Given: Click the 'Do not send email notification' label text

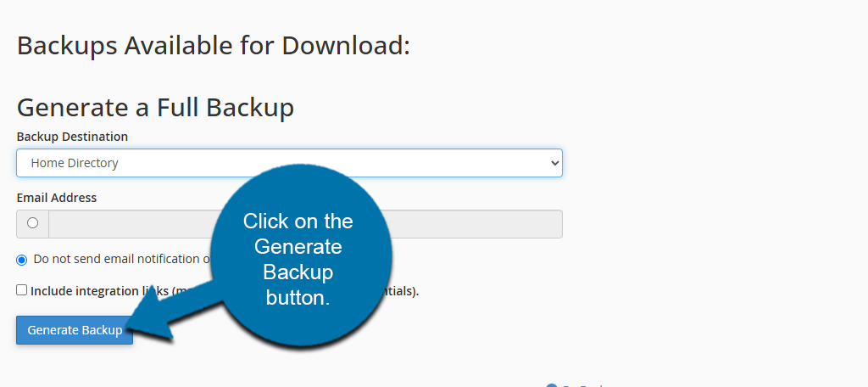Looking at the screenshot, I should [x=119, y=260].
